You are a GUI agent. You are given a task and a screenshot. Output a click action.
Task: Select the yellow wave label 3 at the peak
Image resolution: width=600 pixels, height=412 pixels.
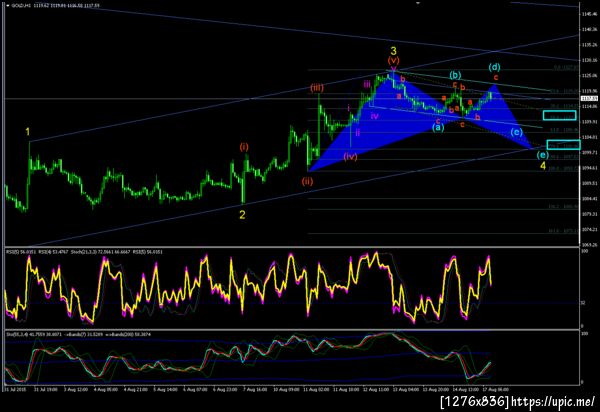point(393,51)
